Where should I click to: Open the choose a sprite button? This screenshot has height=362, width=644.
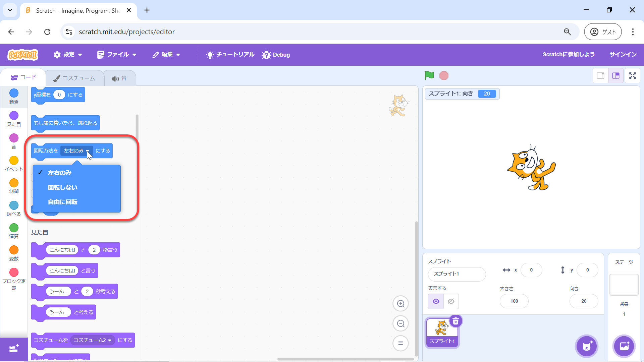(x=586, y=346)
